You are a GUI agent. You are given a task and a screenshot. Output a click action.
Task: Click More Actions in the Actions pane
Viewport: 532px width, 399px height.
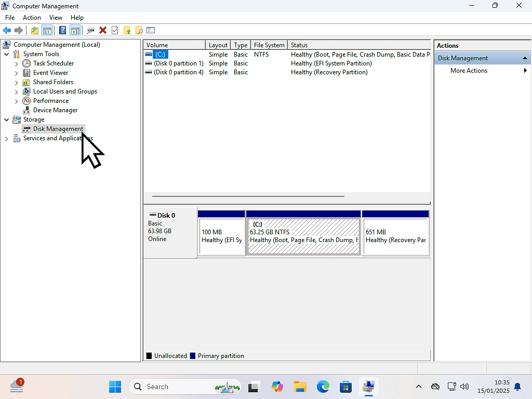point(469,71)
